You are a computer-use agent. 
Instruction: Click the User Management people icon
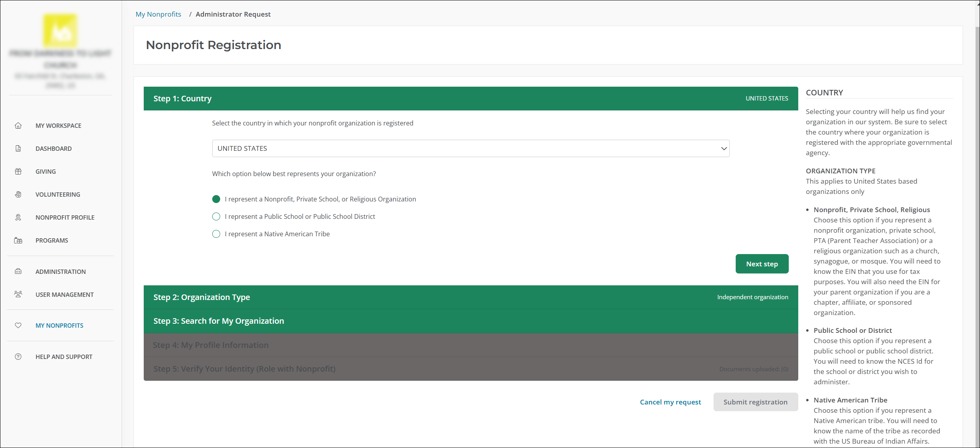click(18, 294)
